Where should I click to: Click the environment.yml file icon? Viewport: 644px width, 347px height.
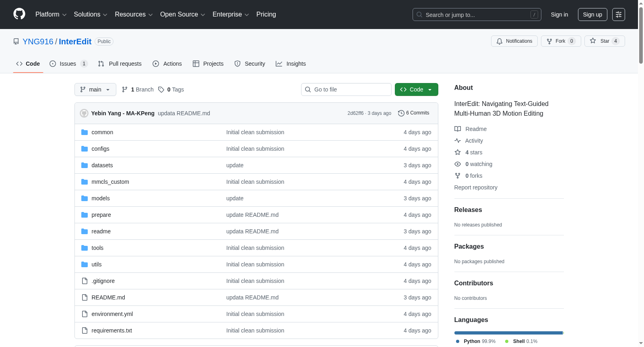coord(85,314)
